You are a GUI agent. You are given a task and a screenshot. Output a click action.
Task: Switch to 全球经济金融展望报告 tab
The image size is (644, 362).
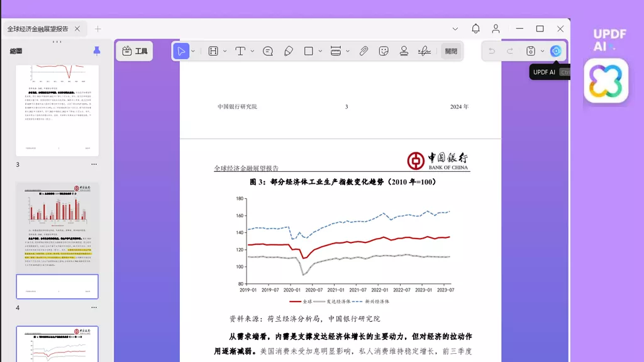(x=38, y=29)
